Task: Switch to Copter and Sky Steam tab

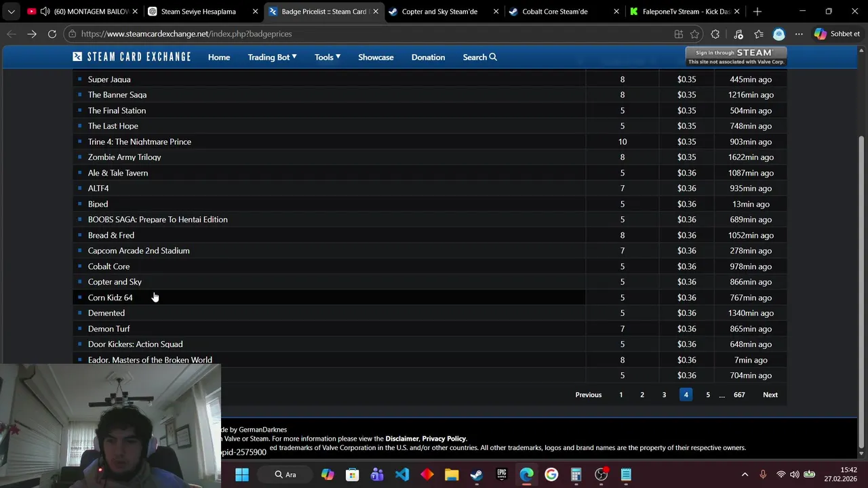Action: (444, 12)
